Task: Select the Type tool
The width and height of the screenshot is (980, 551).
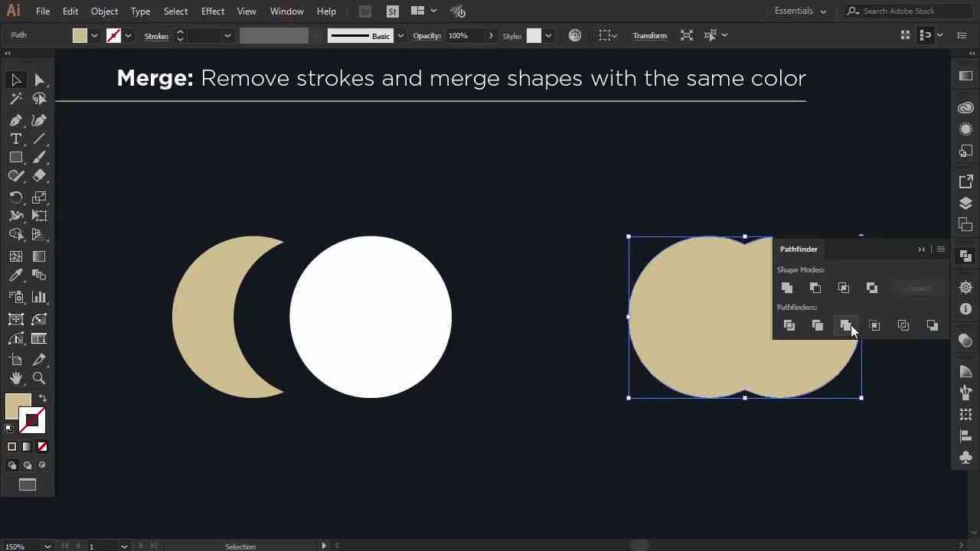Action: [16, 139]
